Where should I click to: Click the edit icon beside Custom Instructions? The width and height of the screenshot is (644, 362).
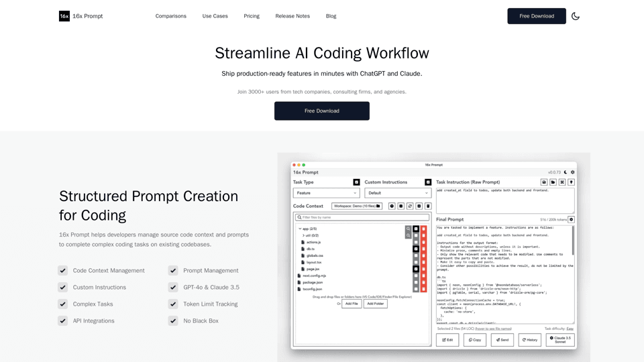[428, 182]
